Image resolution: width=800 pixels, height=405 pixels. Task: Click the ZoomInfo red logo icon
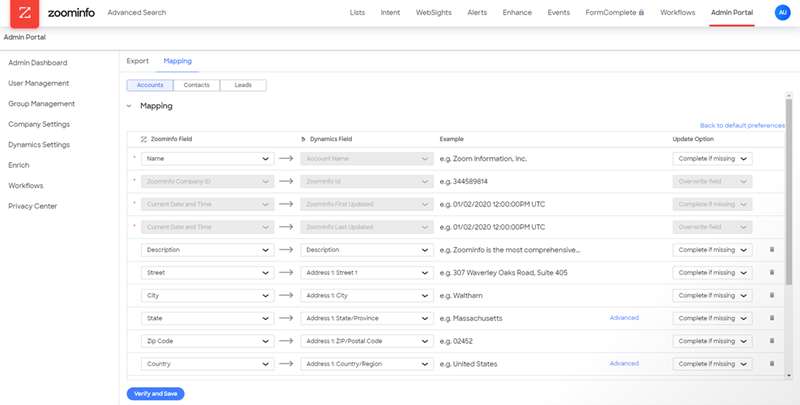pyautogui.click(x=24, y=13)
